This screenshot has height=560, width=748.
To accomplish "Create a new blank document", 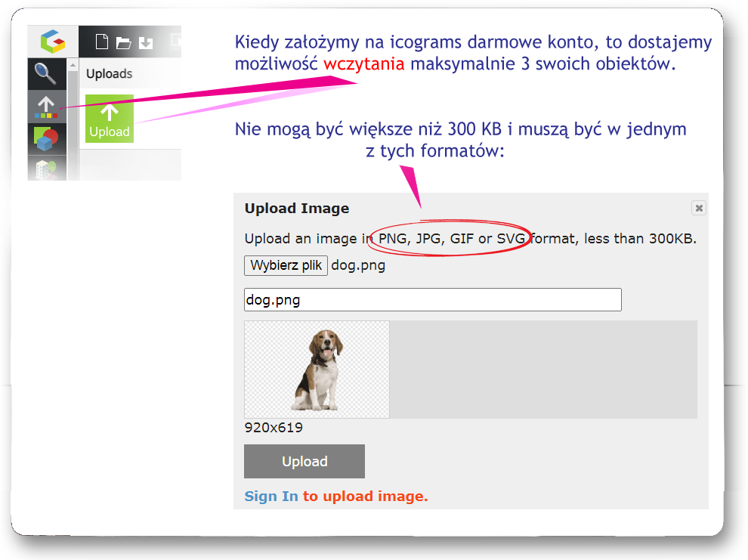I will (101, 42).
